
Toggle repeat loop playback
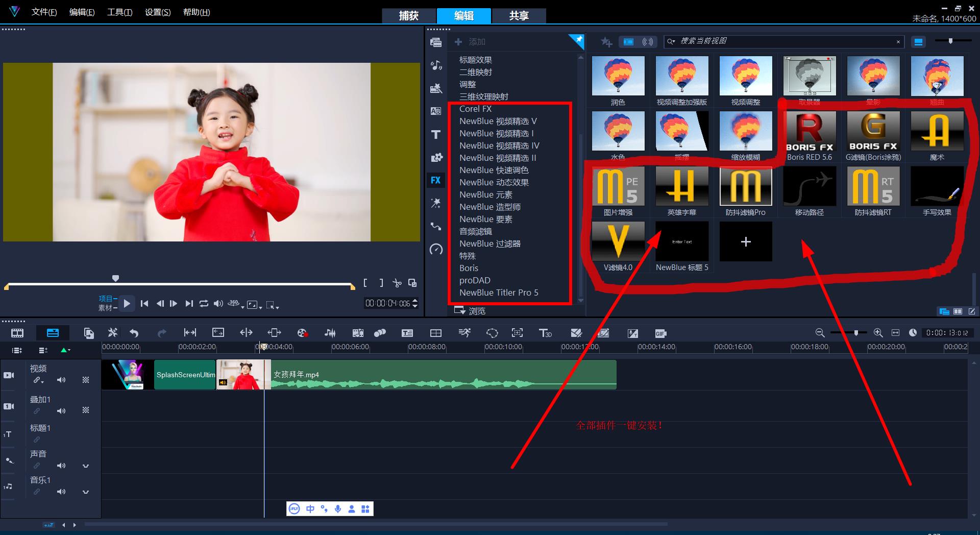(204, 303)
